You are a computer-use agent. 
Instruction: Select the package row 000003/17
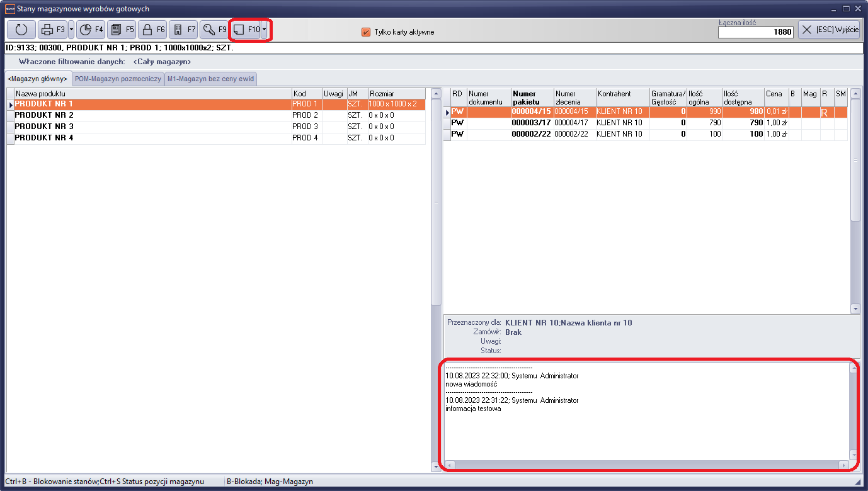531,123
